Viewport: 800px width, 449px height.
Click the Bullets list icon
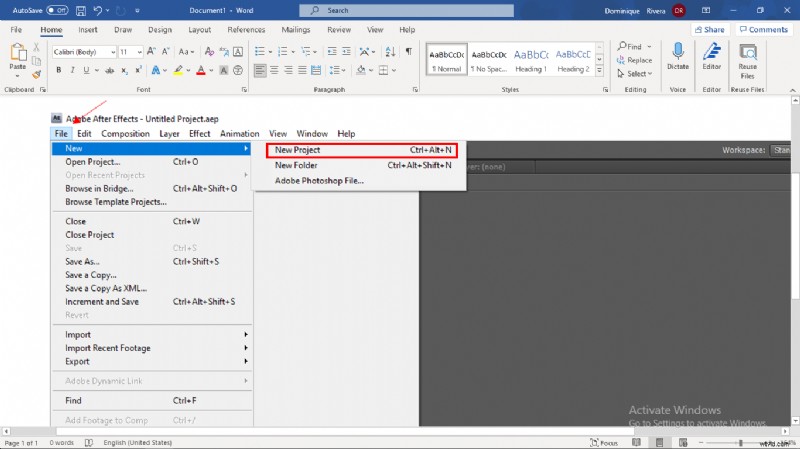[260, 51]
